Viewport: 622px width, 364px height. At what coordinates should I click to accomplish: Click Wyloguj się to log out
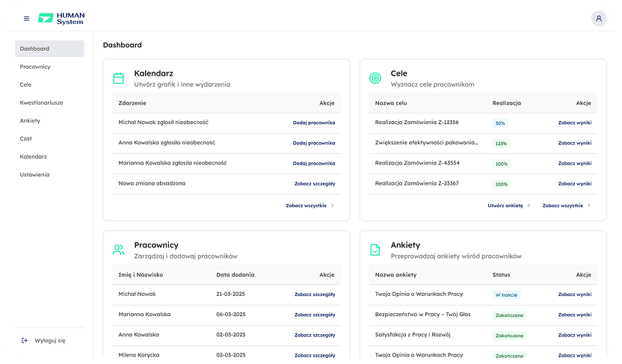(50, 340)
